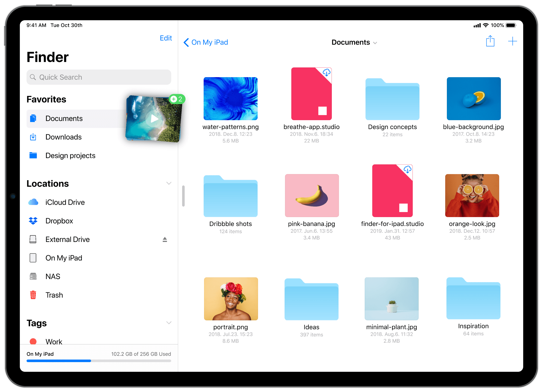The image size is (543, 392).
Task: Click the magnifier icon in Quick Search
Action: point(33,77)
